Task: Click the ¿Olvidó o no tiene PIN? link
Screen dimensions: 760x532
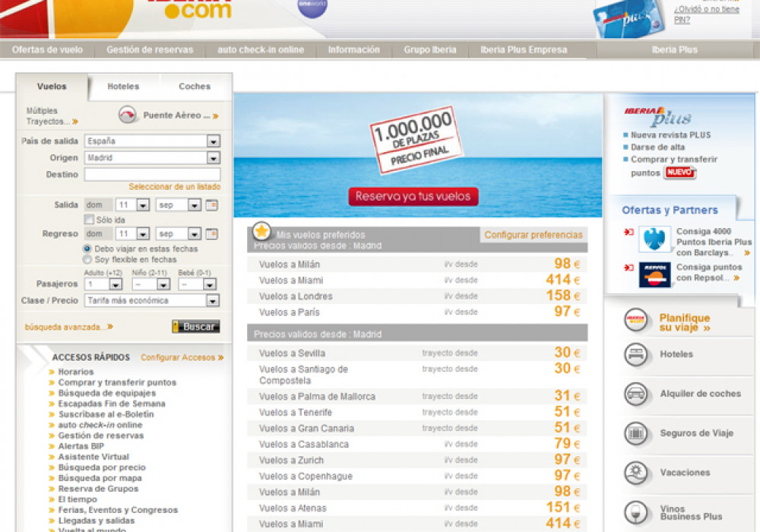Action: (x=706, y=14)
